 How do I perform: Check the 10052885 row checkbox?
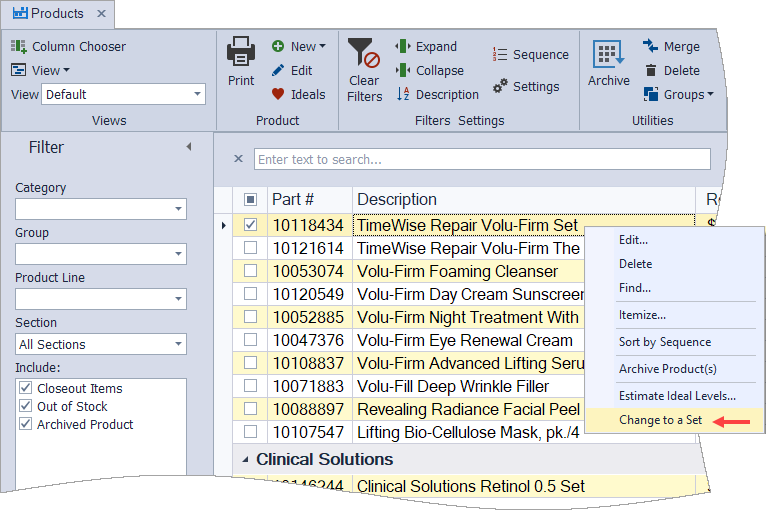[250, 317]
